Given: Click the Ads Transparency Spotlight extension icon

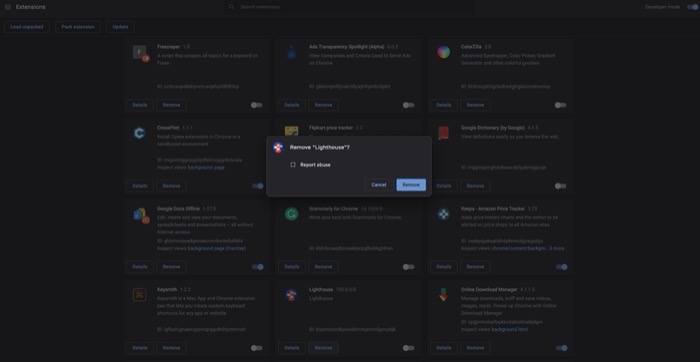Looking at the screenshot, I should point(292,53).
